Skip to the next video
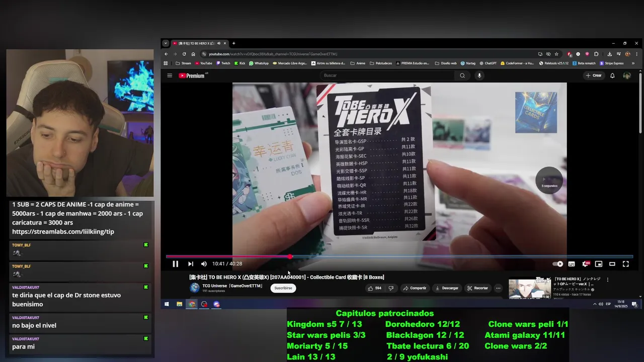644x362 pixels. (x=191, y=264)
